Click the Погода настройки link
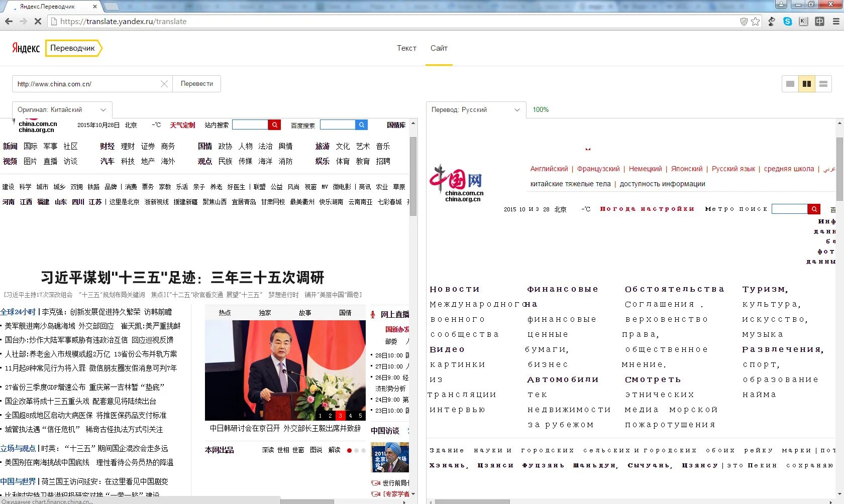Viewport: 844px width, 504px height. (647, 209)
